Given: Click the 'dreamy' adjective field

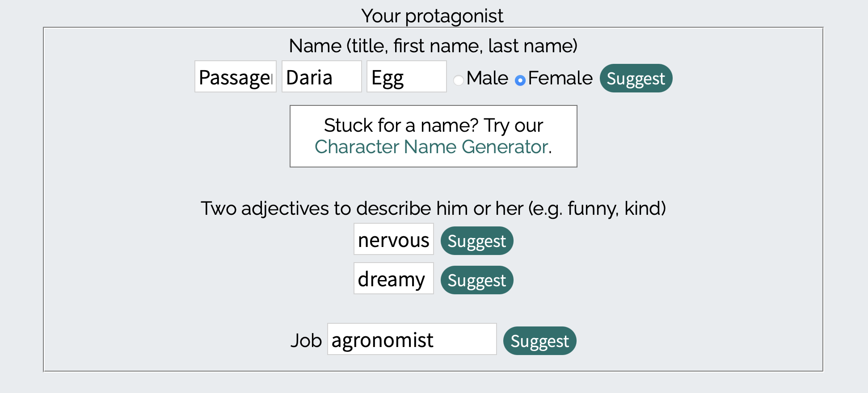Looking at the screenshot, I should pyautogui.click(x=393, y=279).
